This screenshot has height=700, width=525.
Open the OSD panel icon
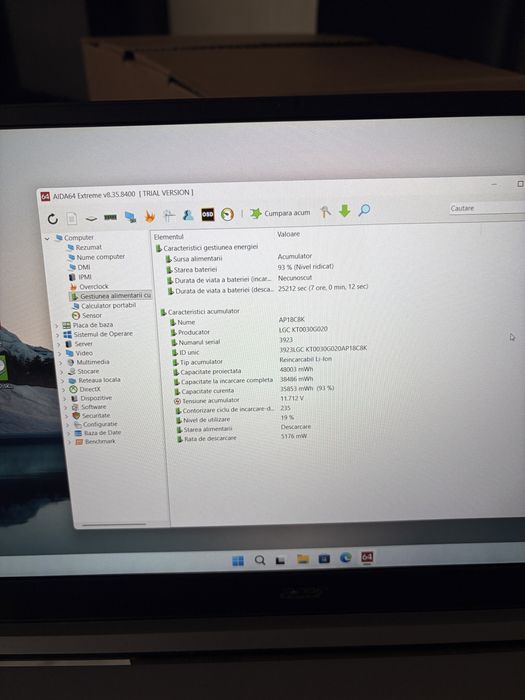[207, 215]
